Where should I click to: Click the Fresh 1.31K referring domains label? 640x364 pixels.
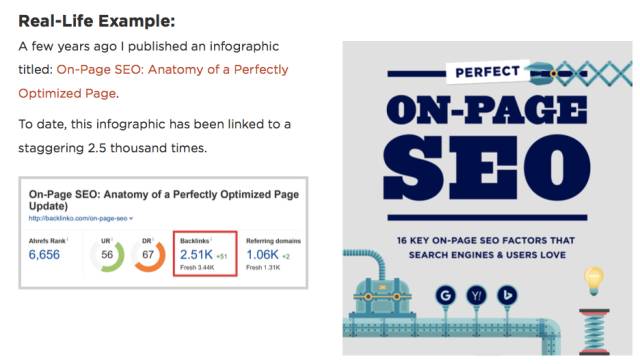tap(263, 268)
